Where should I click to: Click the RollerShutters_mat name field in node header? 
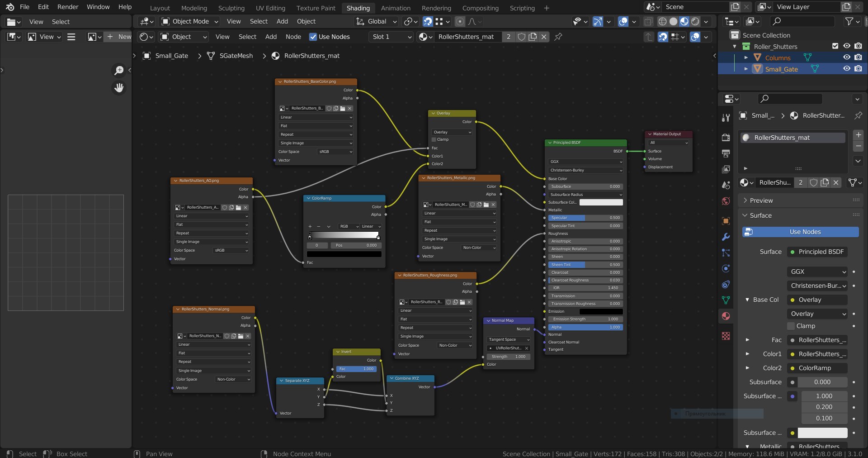tap(468, 37)
